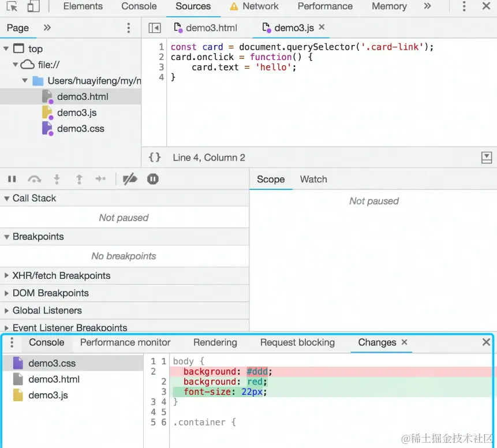Open DevTools customize three-dot menu
Image resolution: width=497 pixels, height=448 pixels.
(464, 6)
